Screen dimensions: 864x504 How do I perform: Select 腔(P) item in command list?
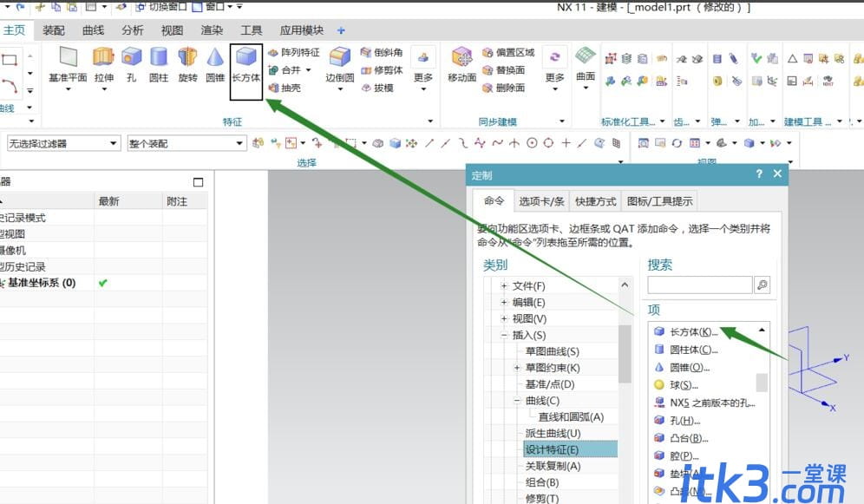pyautogui.click(x=676, y=455)
